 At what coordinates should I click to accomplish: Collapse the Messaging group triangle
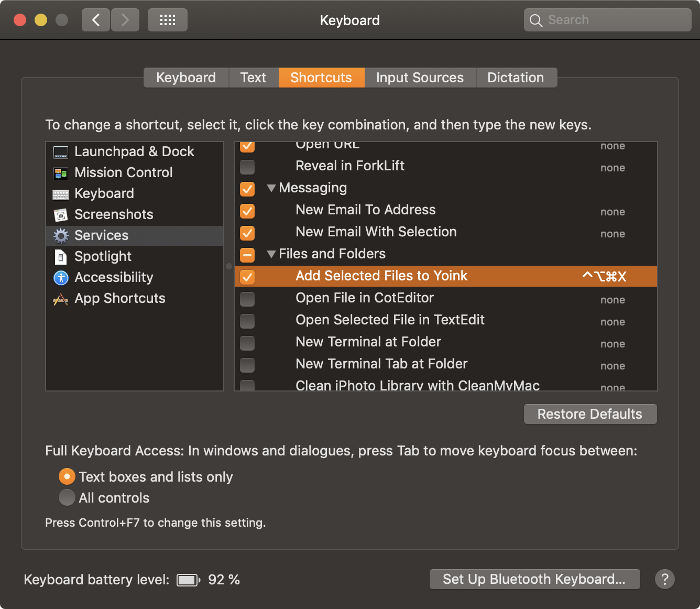(271, 188)
